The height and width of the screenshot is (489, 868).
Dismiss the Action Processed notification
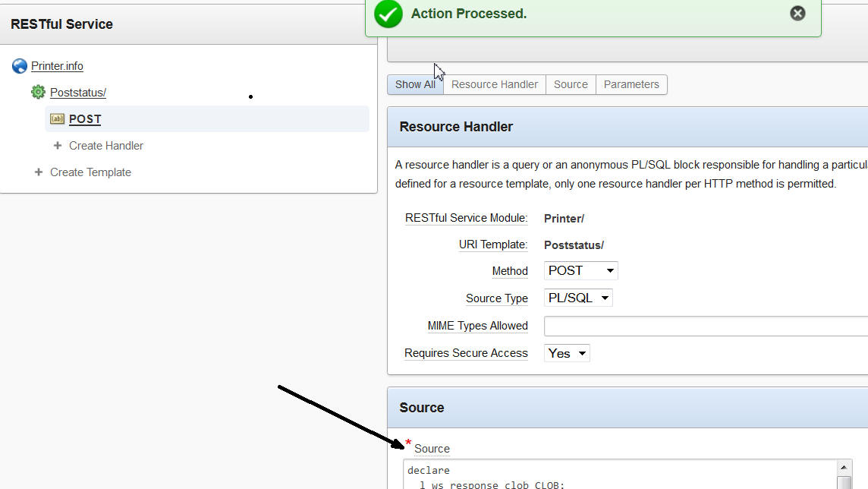[x=797, y=13]
